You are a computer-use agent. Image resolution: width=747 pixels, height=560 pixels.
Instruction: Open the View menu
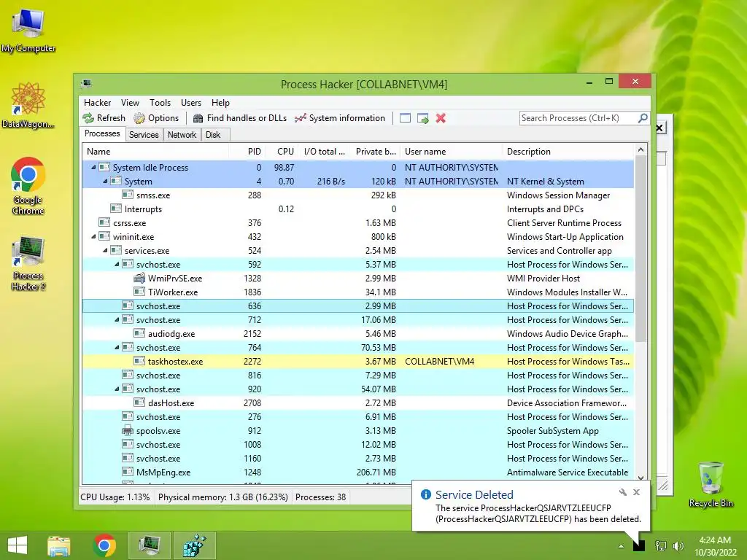[130, 102]
